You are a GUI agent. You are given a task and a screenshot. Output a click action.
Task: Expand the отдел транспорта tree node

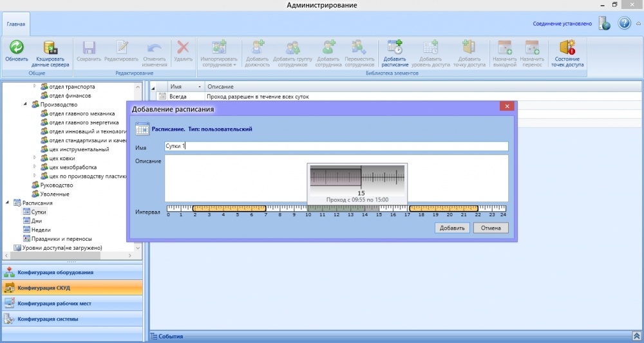(35, 86)
